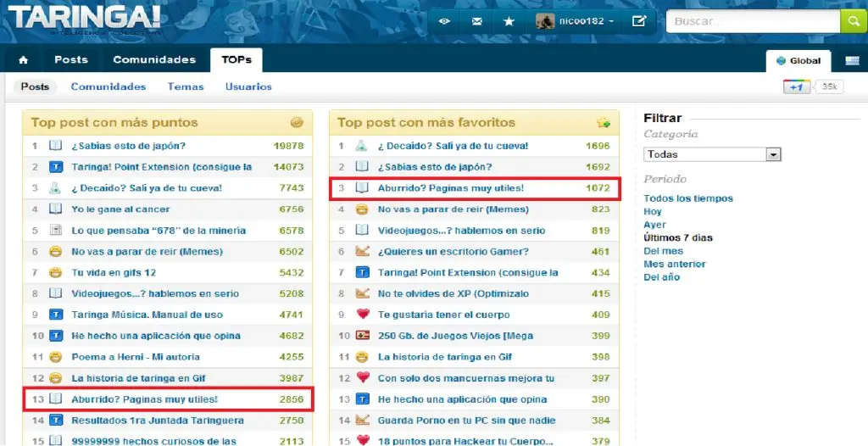Click chart icon beside ¿Quieres un escritorio Gamer?
The height and width of the screenshot is (446, 868).
[x=362, y=252]
